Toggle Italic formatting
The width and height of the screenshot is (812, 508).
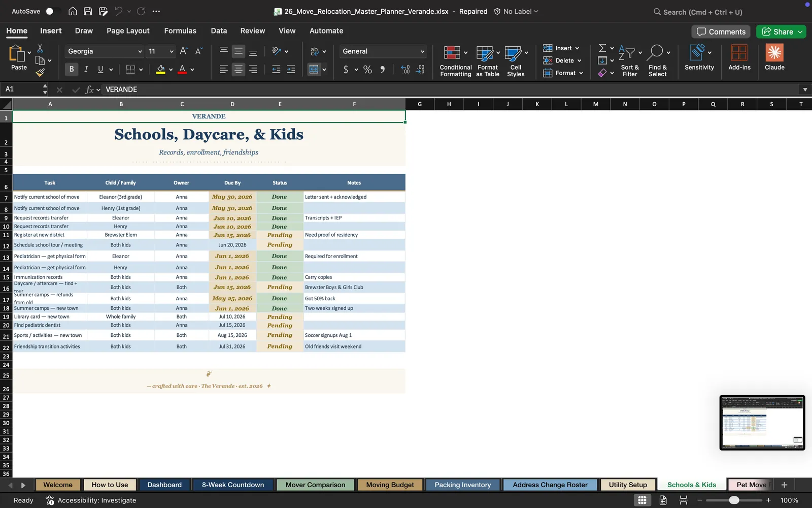[x=86, y=69]
